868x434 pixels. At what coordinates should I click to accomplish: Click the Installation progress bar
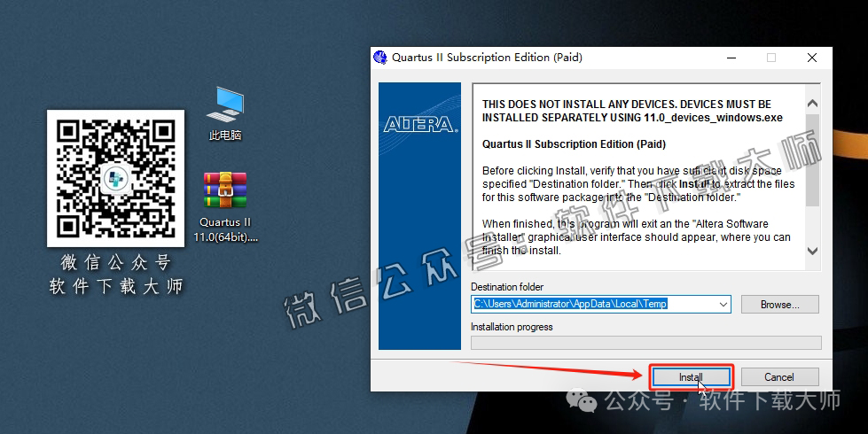[x=645, y=343]
